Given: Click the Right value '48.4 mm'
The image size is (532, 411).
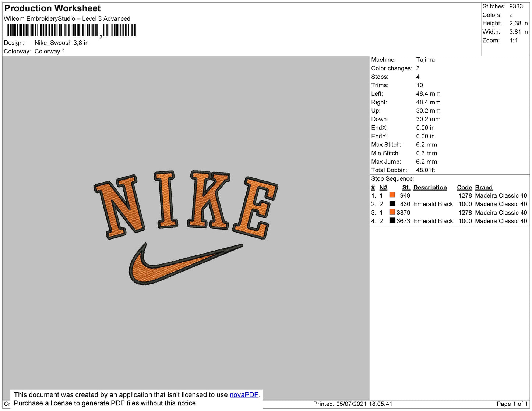Looking at the screenshot, I should point(428,102).
